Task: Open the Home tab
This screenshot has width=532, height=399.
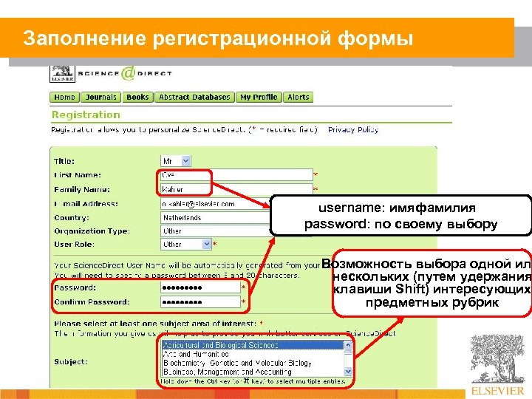Action: [x=64, y=97]
